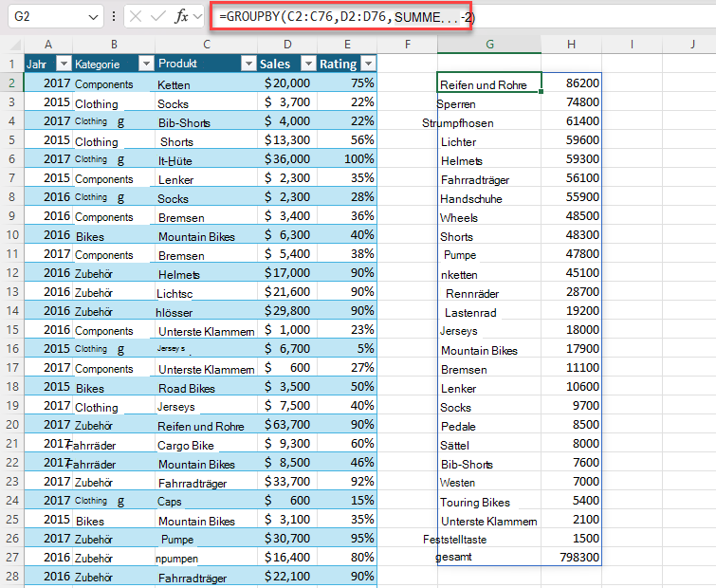Select column C header
This screenshot has height=588, width=716.
[207, 45]
